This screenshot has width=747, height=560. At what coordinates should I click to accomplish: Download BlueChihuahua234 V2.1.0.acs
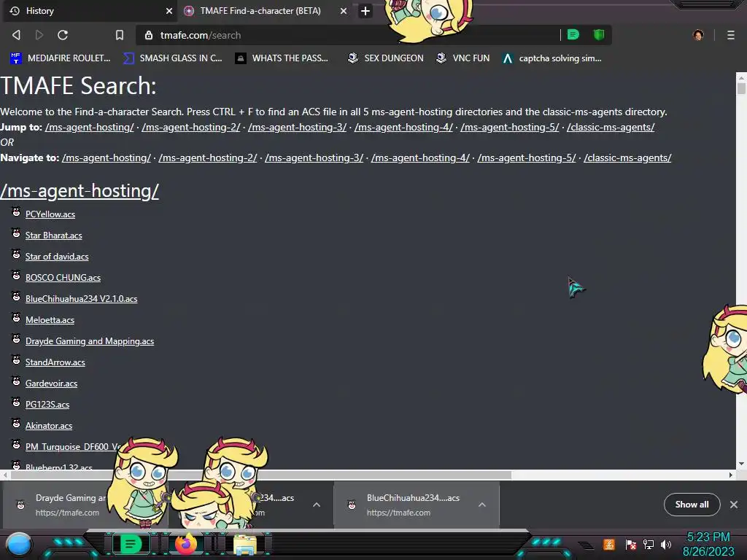(82, 299)
